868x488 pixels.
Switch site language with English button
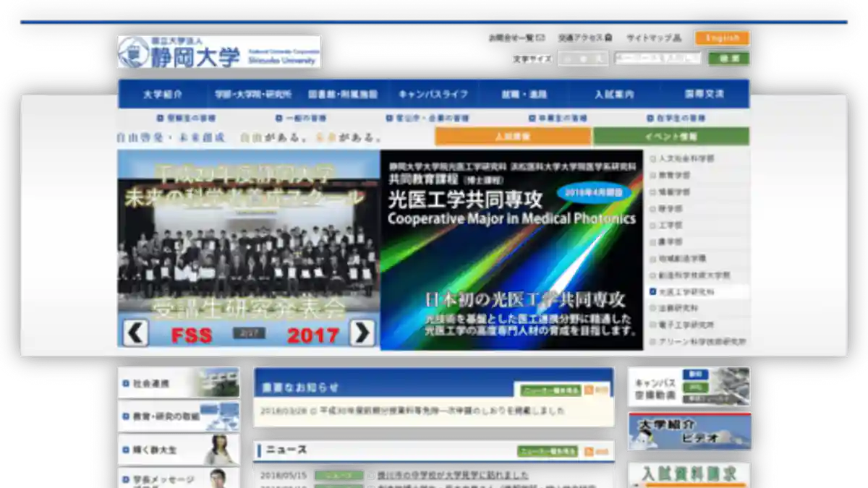pyautogui.click(x=721, y=38)
